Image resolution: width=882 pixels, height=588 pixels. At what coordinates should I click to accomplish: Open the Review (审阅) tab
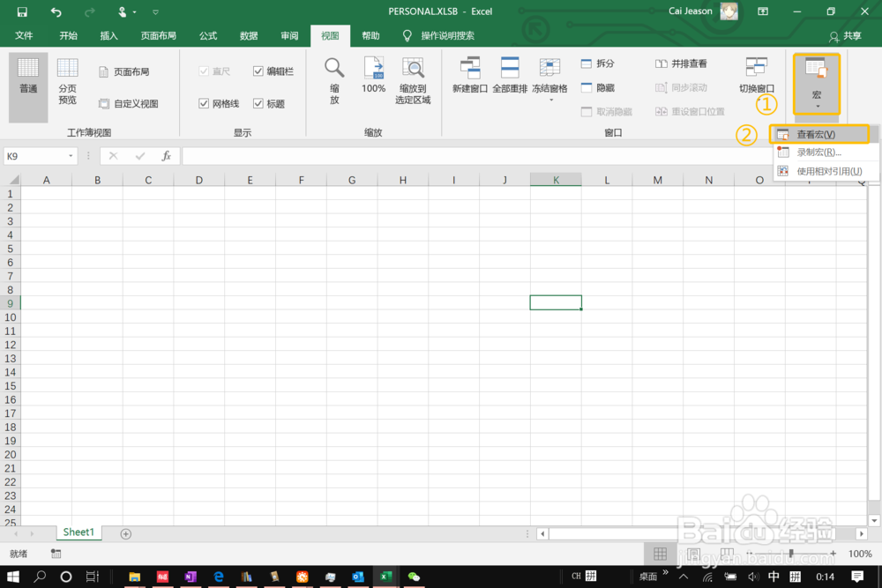pyautogui.click(x=289, y=35)
